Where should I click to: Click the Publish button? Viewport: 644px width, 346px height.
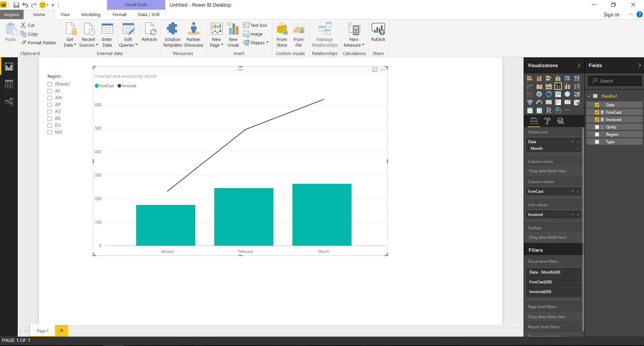coord(378,33)
